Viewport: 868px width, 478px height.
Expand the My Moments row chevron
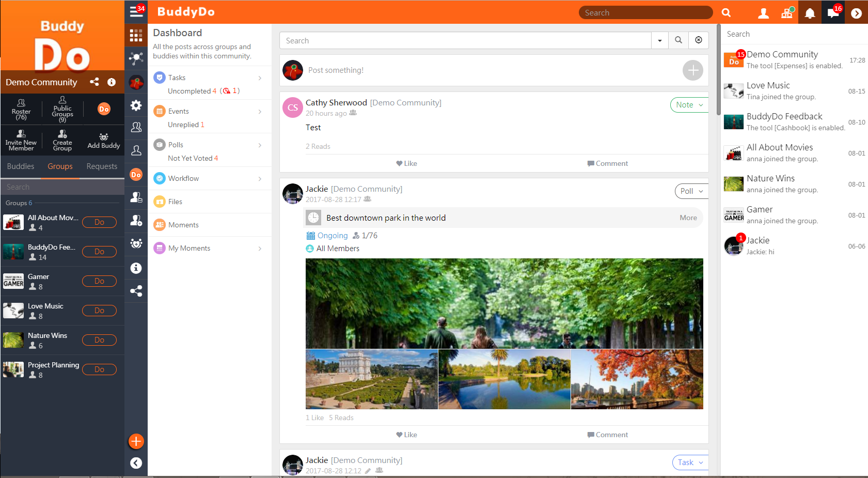[260, 249]
